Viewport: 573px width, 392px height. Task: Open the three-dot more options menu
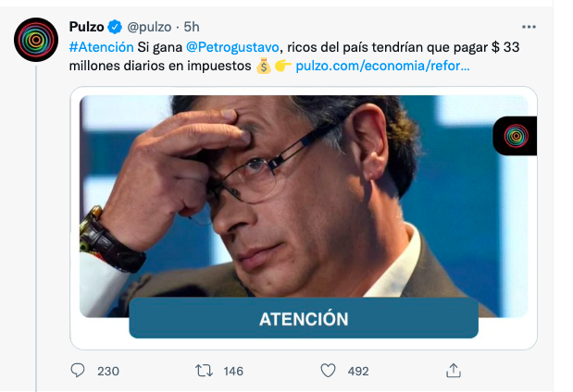point(529,27)
